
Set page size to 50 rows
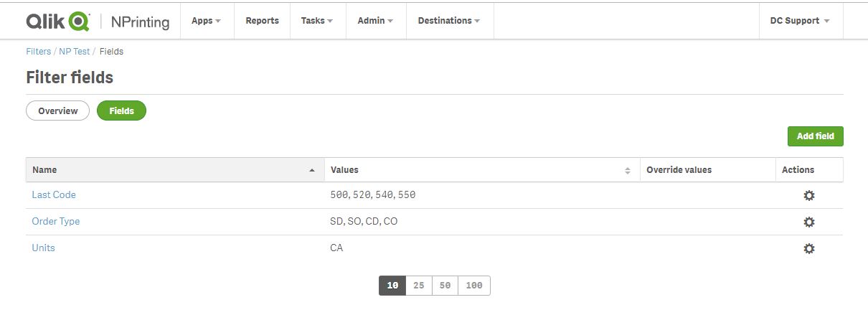tap(445, 286)
